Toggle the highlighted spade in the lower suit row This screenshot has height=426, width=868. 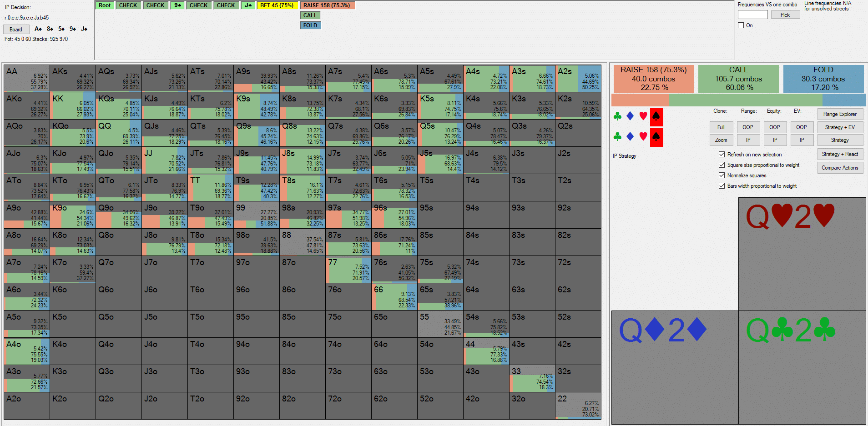coord(656,137)
